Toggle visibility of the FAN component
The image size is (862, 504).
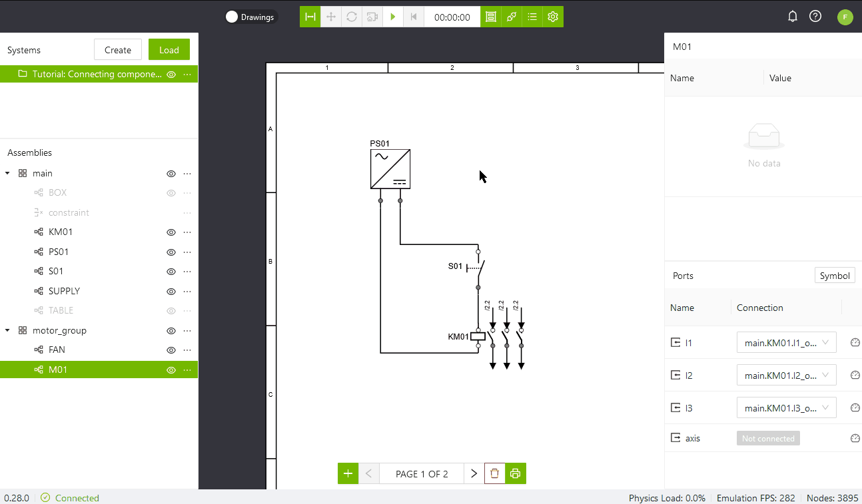pyautogui.click(x=171, y=350)
